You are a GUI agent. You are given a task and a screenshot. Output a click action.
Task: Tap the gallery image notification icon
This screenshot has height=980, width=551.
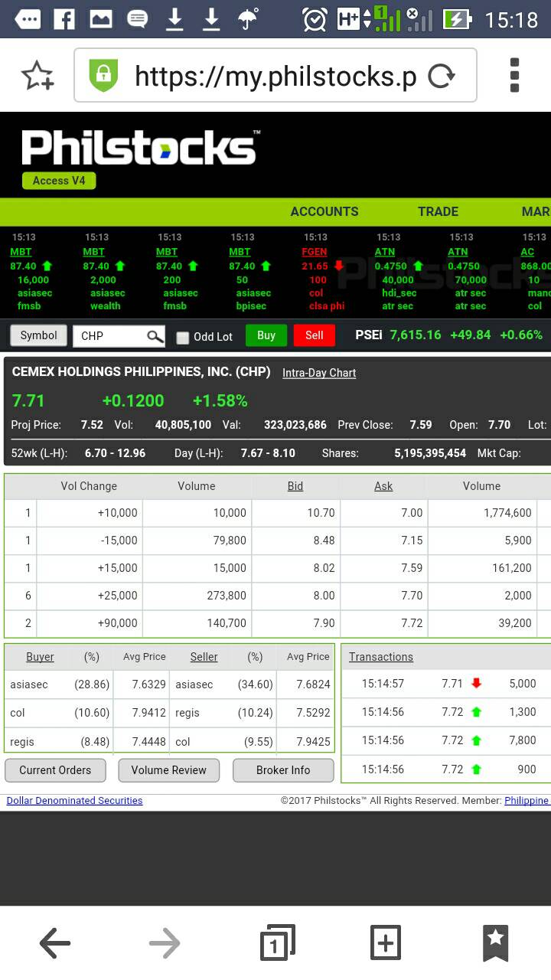[x=101, y=18]
